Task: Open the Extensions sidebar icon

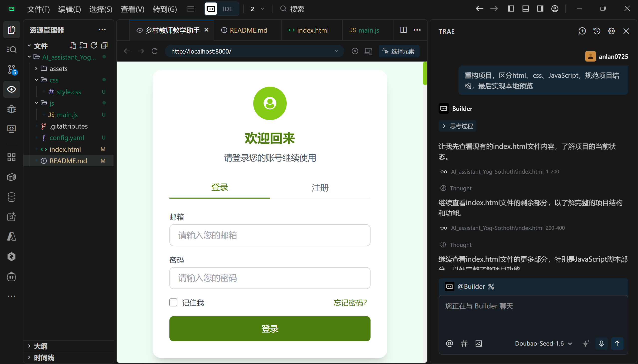Action: coord(11,157)
